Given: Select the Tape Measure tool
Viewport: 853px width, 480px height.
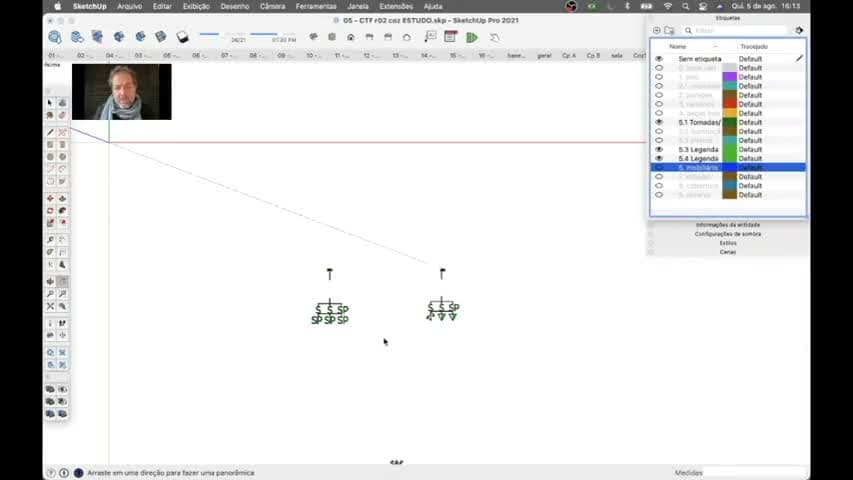Looking at the screenshot, I should [50, 239].
